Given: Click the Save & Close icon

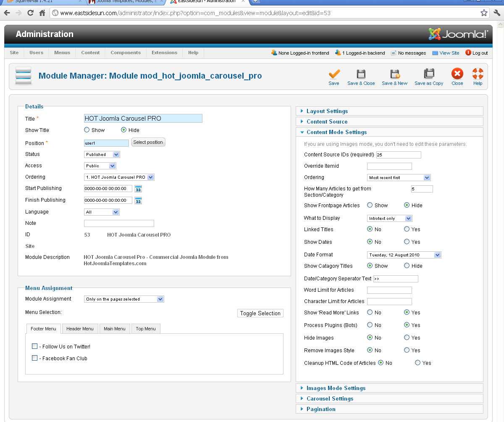Looking at the screenshot, I should [361, 74].
